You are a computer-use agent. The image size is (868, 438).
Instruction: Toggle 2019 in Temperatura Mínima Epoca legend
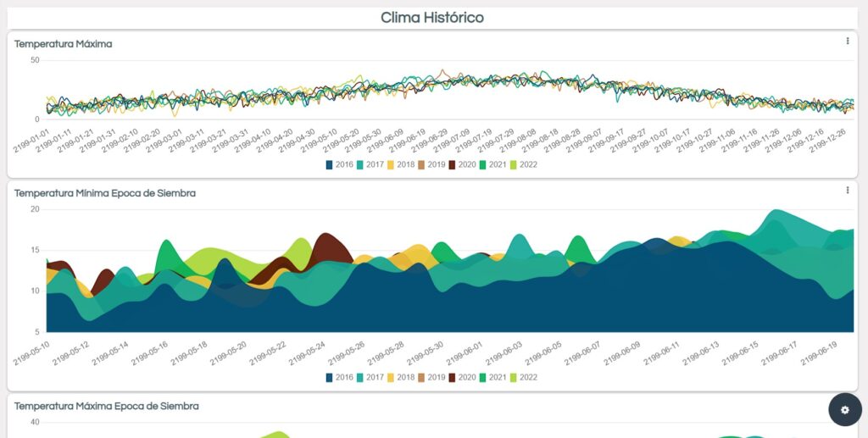(x=431, y=378)
